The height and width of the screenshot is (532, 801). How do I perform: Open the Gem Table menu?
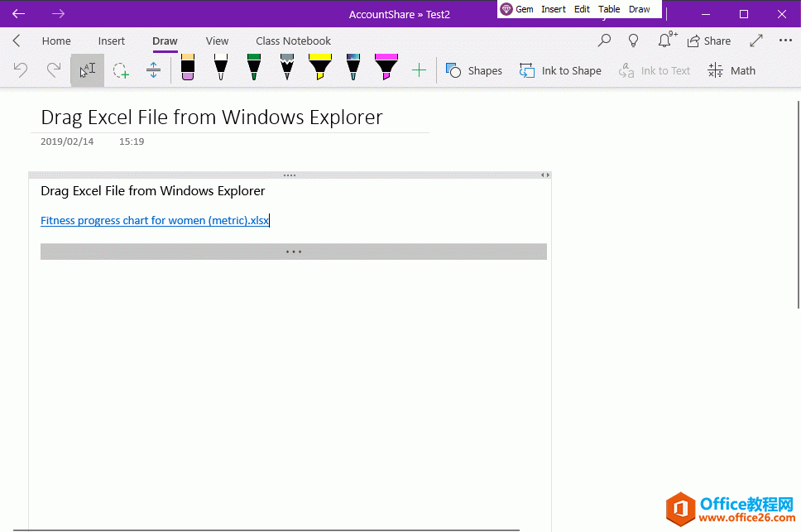609,9
